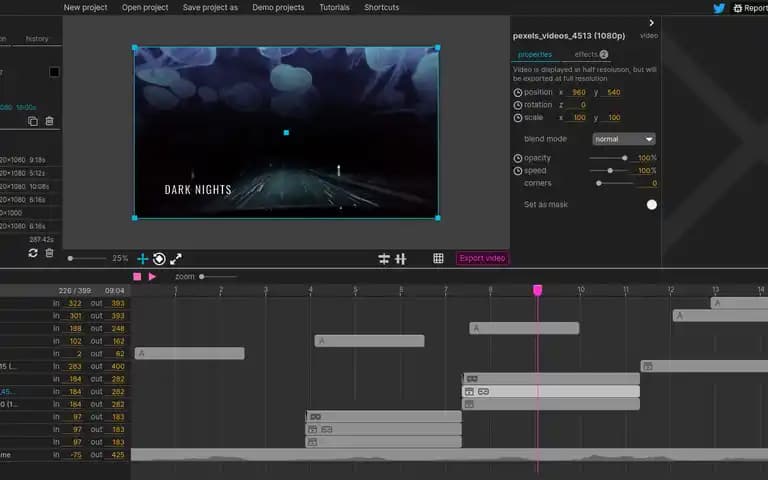
Task: Select the move tool cross icon
Action: tap(143, 259)
